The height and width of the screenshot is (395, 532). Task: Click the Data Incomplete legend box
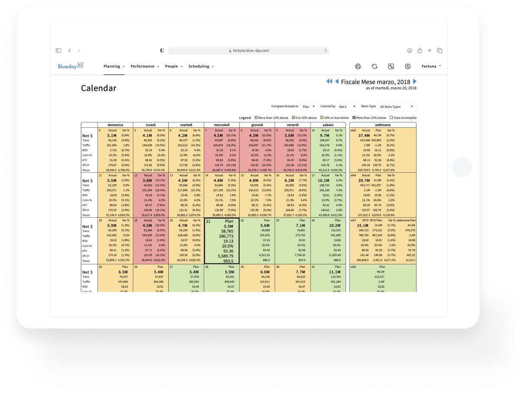point(391,118)
